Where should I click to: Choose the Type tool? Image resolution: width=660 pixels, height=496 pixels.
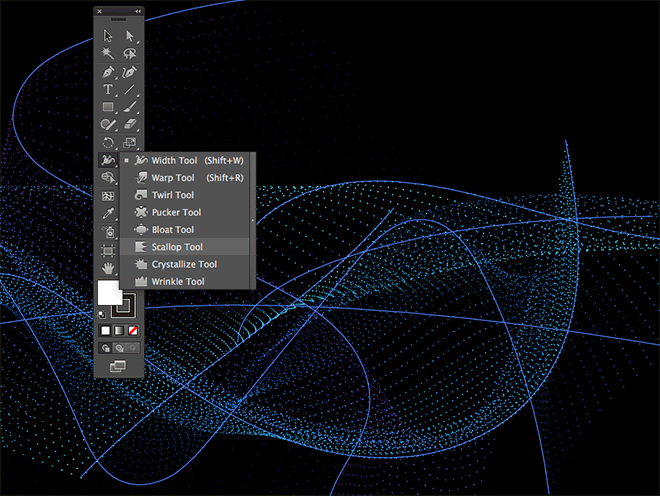[108, 90]
